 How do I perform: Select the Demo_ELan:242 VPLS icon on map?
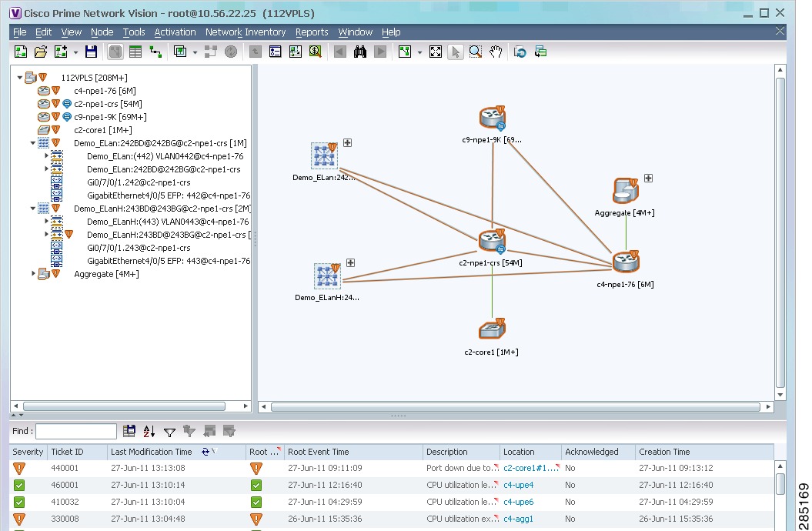coord(325,155)
